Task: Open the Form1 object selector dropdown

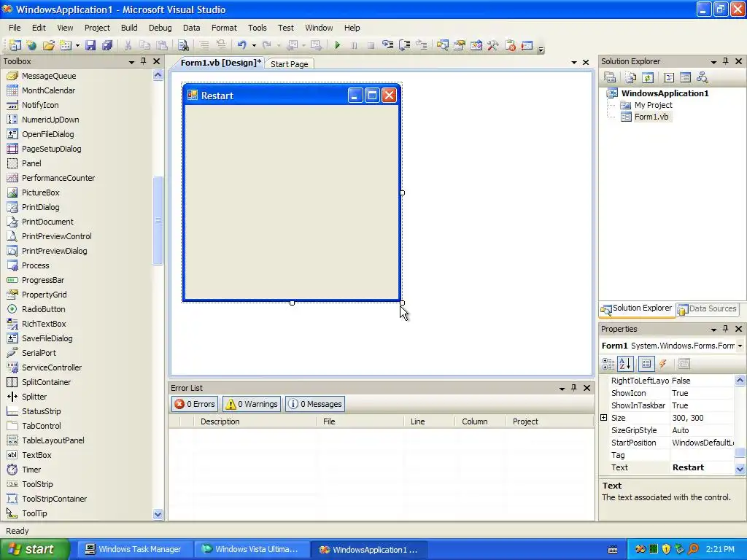Action: 740,346
